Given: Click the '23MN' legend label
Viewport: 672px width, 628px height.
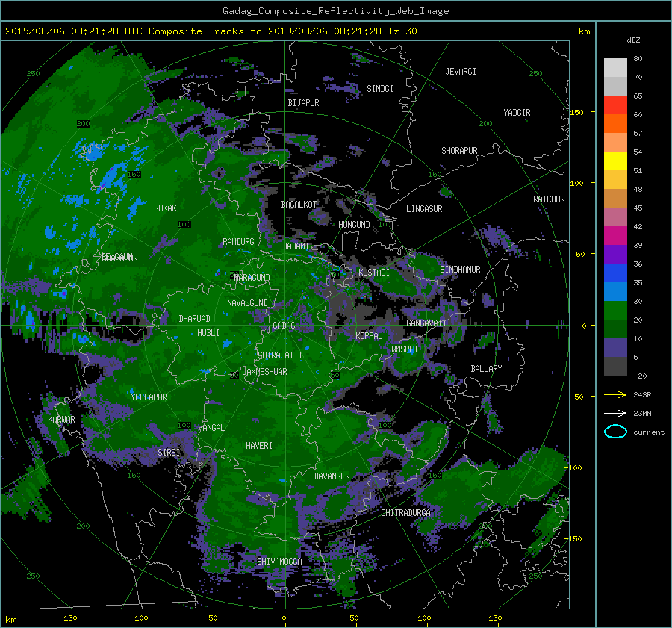Looking at the screenshot, I should [642, 413].
